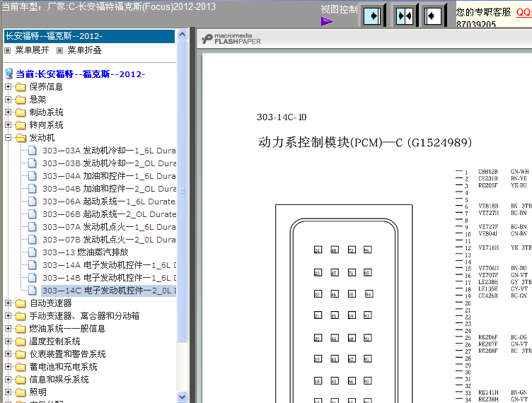Open 303—14B 电子发动机控件 document
Viewport: 532px width, 403px height.
pos(109,278)
